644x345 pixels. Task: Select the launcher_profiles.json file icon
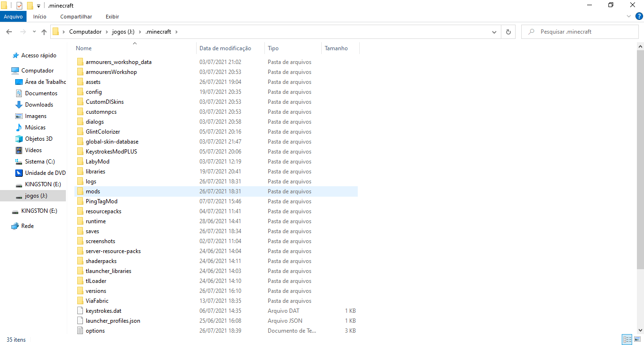(80, 321)
